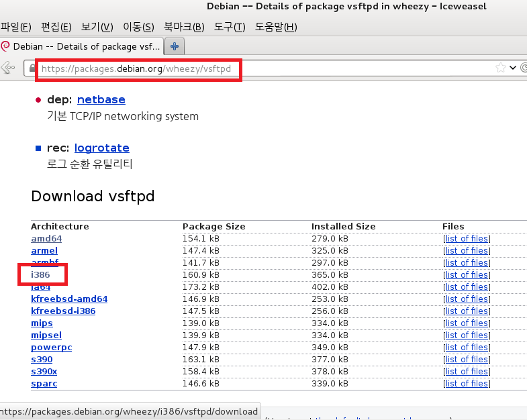Open list of files for mipsel
Image resolution: width=527 pixels, height=420 pixels.
tap(467, 335)
